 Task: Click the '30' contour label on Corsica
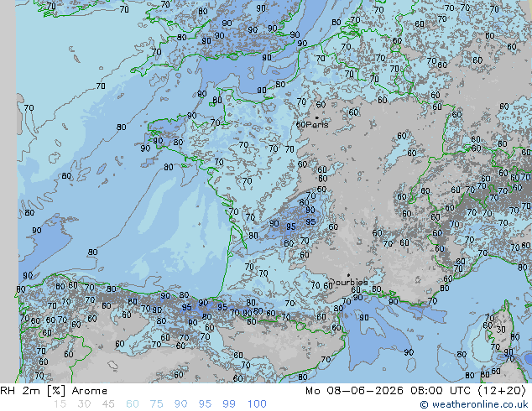[x=501, y=330]
